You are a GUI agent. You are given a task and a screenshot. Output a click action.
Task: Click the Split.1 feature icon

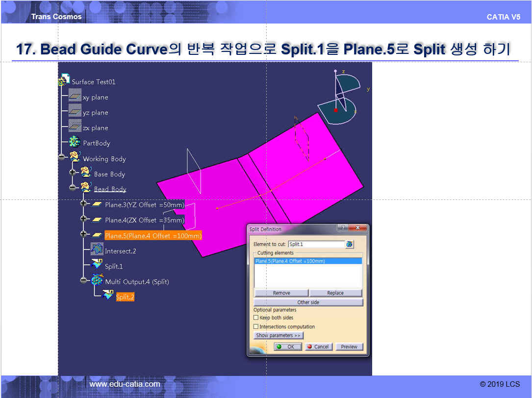[x=97, y=263]
